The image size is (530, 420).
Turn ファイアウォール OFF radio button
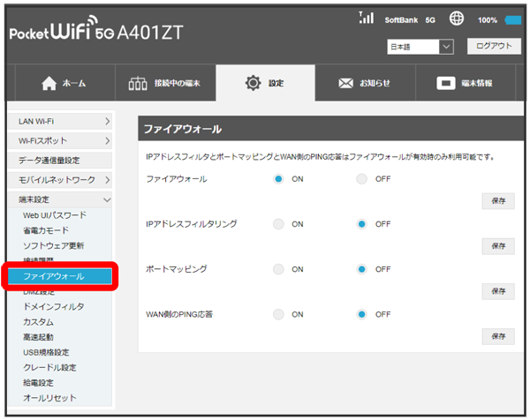(362, 179)
